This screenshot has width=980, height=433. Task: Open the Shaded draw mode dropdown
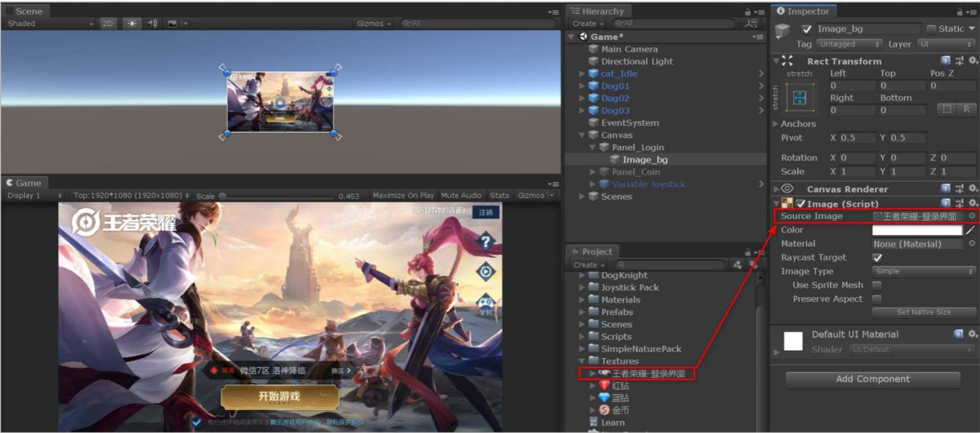coord(50,23)
